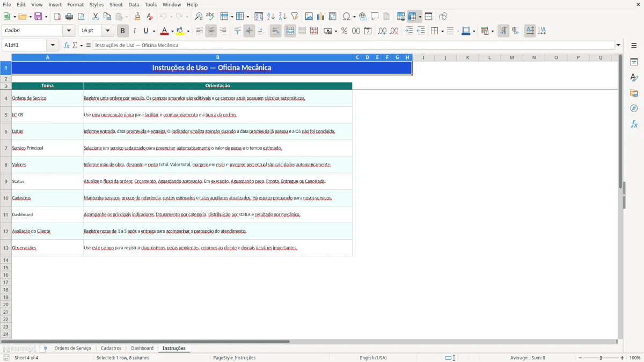Screen dimensions: 644x362
Task: Add Decimal Place icon
Action: [382, 31]
